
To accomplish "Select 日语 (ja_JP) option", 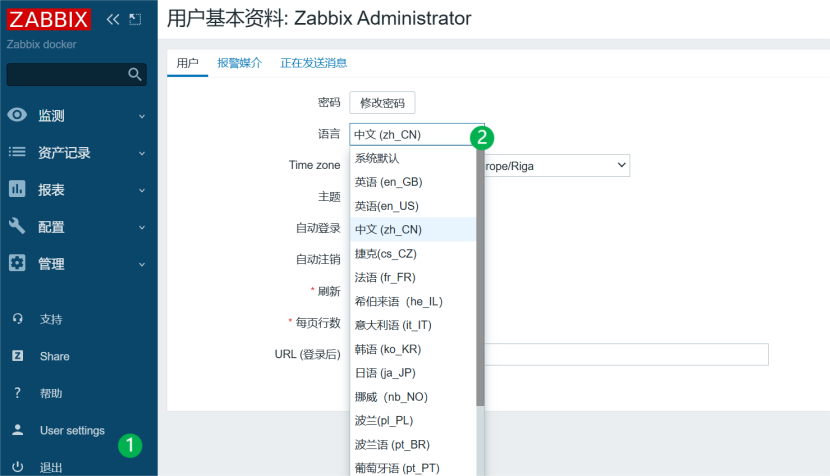I will coord(413,373).
